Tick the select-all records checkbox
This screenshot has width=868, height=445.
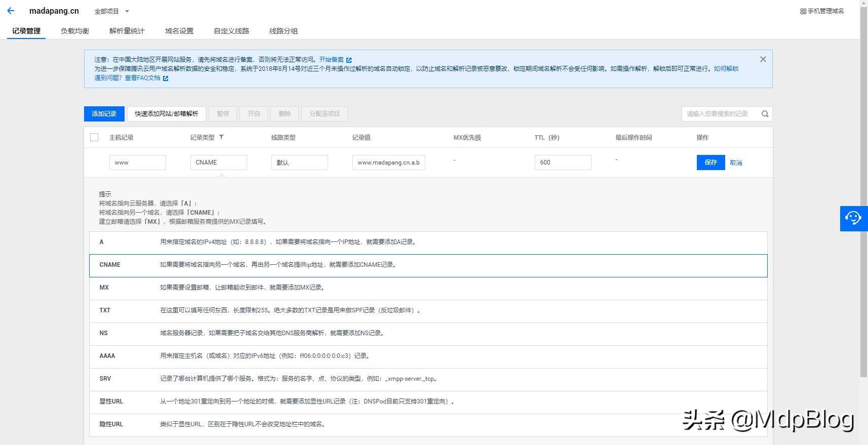(x=94, y=137)
